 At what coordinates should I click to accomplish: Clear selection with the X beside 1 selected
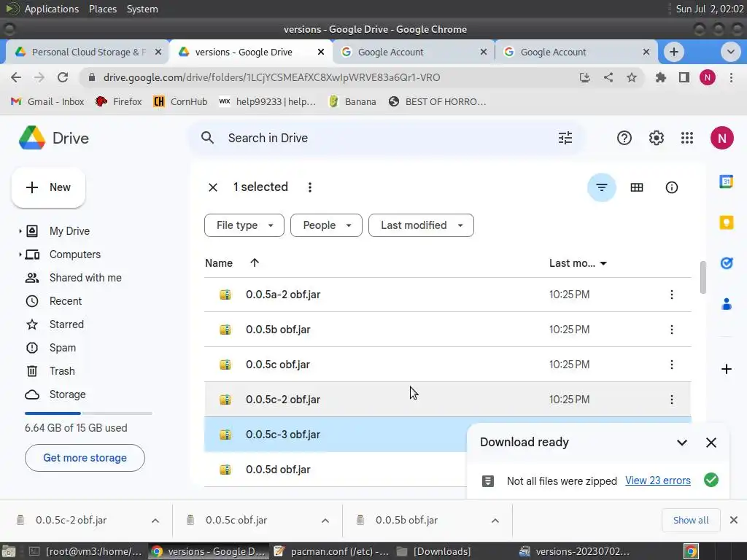(213, 187)
